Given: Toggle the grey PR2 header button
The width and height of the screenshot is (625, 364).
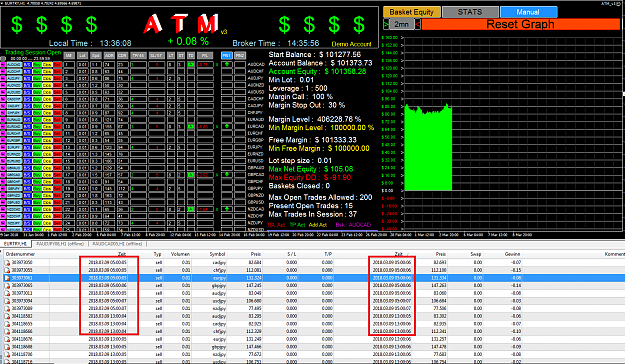Looking at the screenshot, I should pos(240,55).
